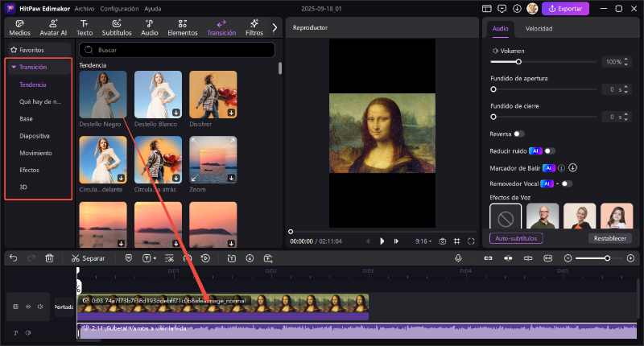Open the Medios panel
This screenshot has width=644, height=346.
click(x=19, y=28)
